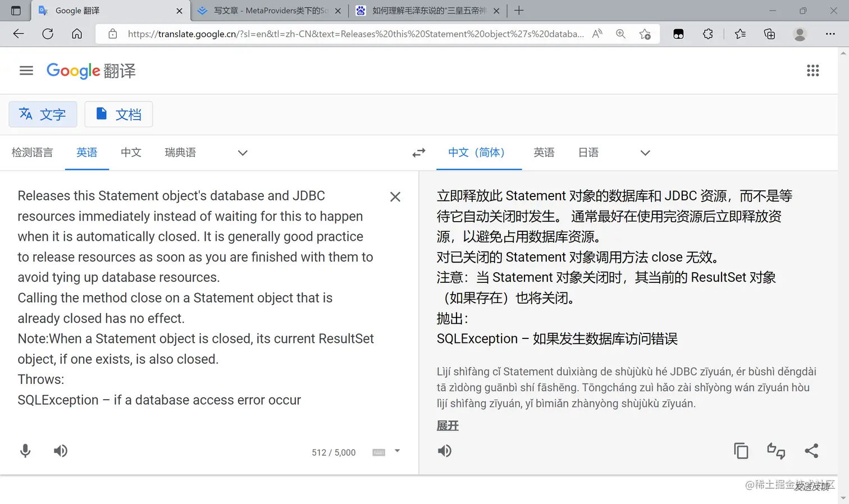Viewport: 849px width, 504px height.
Task: Add this page to favorites
Action: click(645, 34)
